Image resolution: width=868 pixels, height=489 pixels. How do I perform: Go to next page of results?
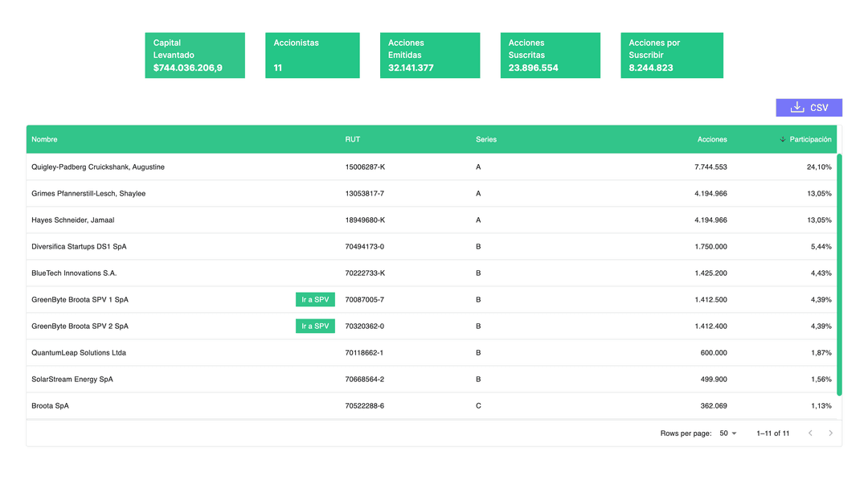click(x=830, y=434)
